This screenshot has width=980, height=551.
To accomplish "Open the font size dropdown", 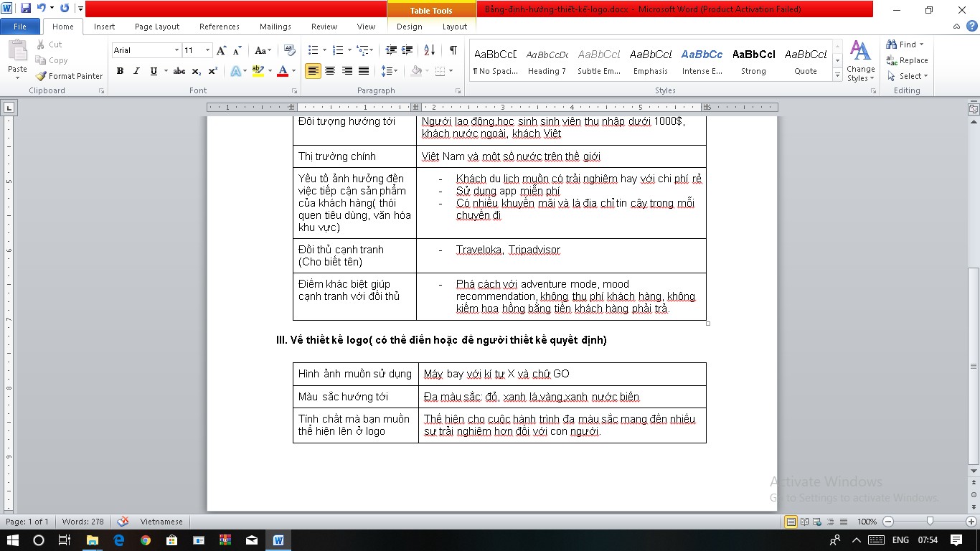I will (208, 50).
